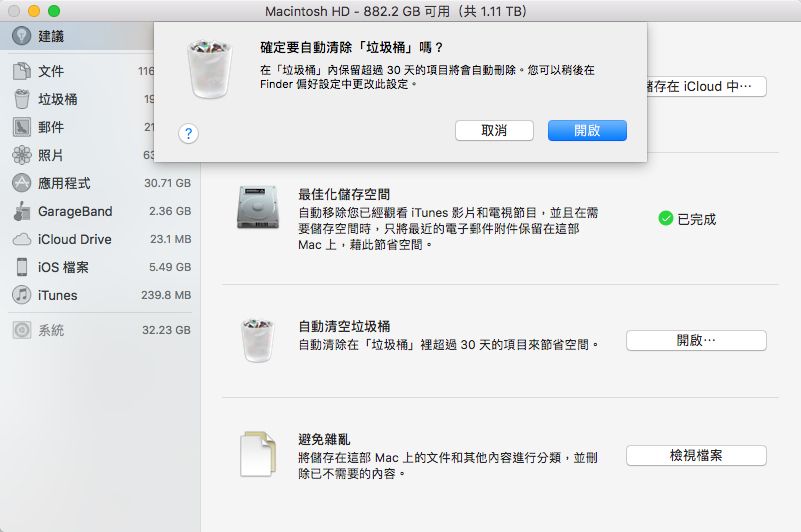Click the 23.1 MB size value
The width and height of the screenshot is (801, 532).
[x=171, y=239]
